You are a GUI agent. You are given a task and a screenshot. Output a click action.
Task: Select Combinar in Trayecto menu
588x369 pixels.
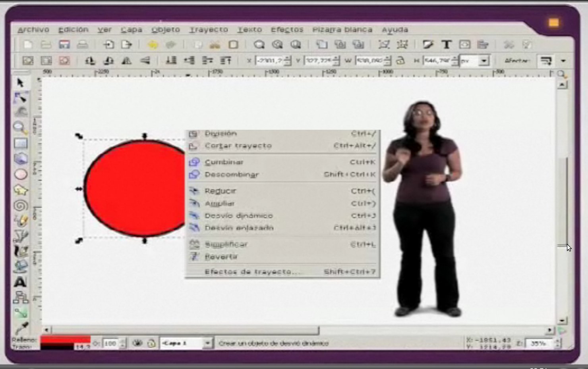(x=282, y=162)
